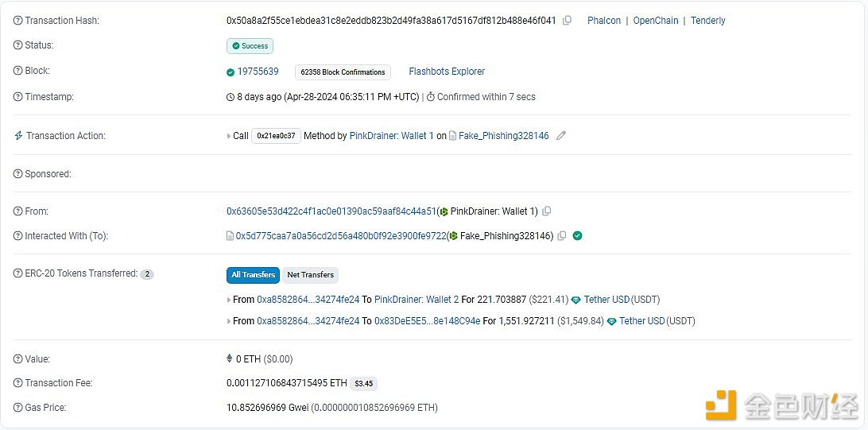The image size is (868, 430).
Task: Copy the transaction hash to clipboard
Action: 567,21
